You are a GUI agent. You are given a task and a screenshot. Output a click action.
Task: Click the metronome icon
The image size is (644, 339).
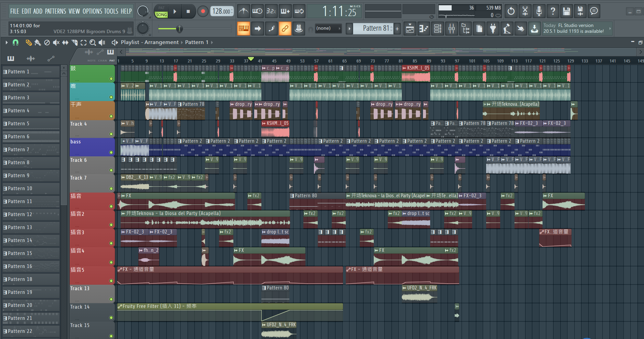click(243, 11)
